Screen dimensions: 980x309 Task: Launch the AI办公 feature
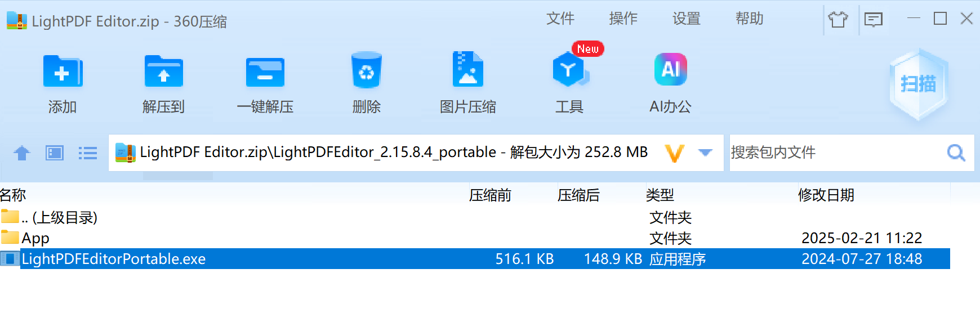click(x=670, y=69)
